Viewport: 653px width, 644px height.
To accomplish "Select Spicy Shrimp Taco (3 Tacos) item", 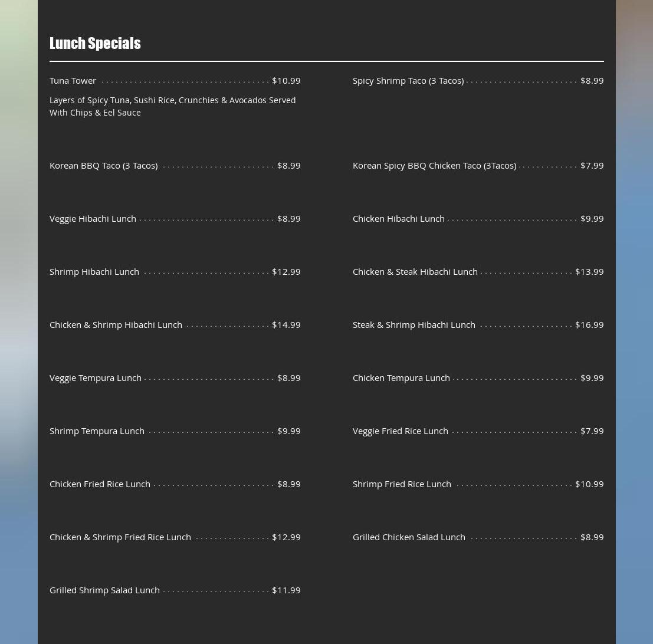I will coord(408,80).
